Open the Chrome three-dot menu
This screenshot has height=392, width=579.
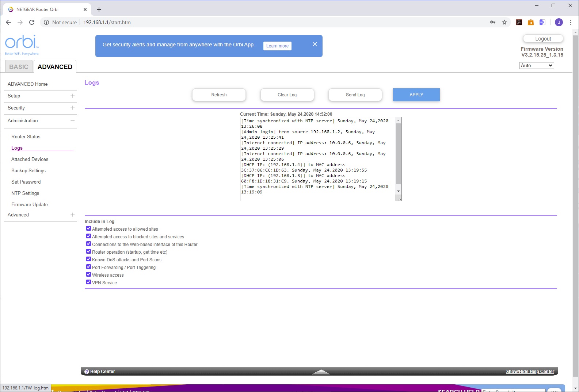pos(571,22)
